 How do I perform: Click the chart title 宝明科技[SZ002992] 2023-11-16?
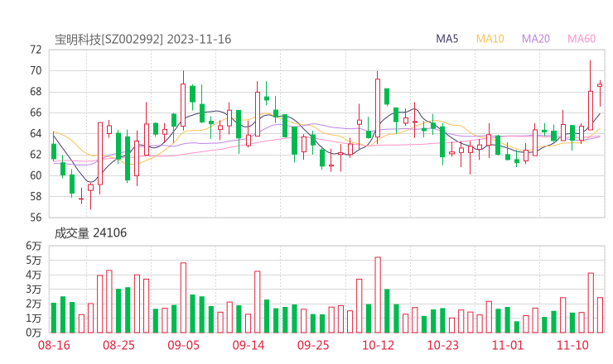[x=142, y=39]
